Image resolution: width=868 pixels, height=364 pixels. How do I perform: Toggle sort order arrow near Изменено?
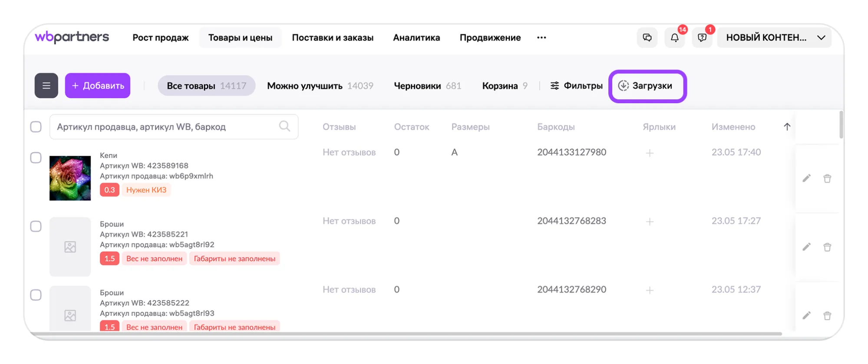point(787,127)
